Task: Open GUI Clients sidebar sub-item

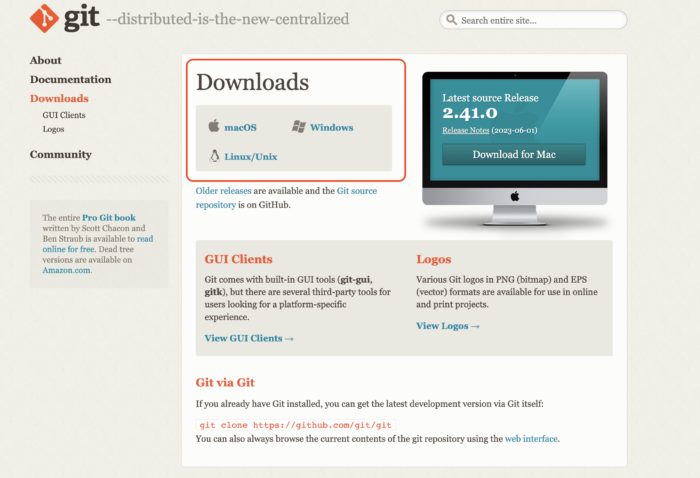Action: tap(64, 115)
